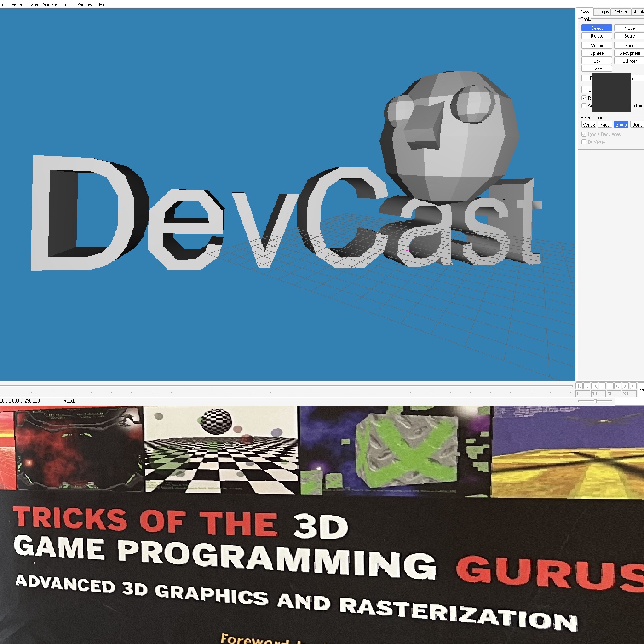
Task: Pick the Box tool
Action: (x=597, y=61)
